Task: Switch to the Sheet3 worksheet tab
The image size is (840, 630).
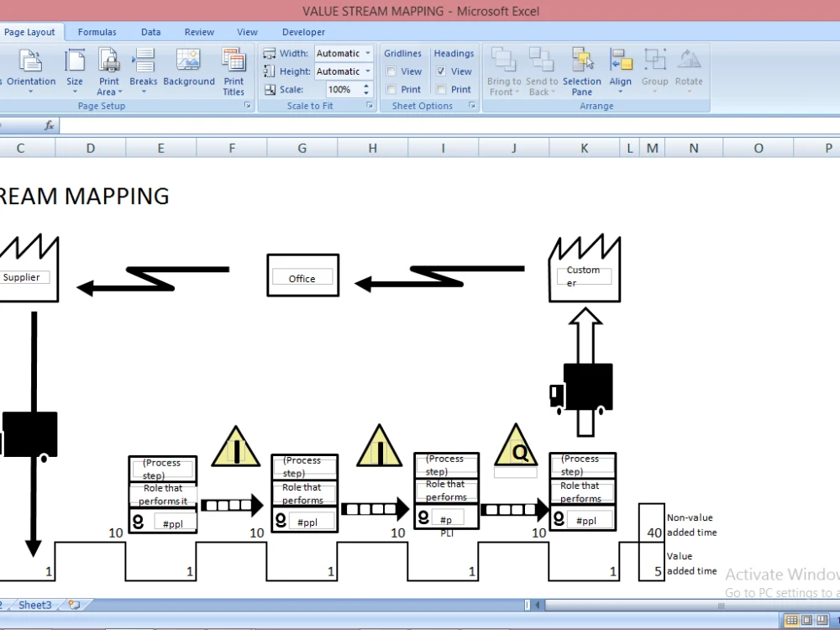Action: coord(34,605)
